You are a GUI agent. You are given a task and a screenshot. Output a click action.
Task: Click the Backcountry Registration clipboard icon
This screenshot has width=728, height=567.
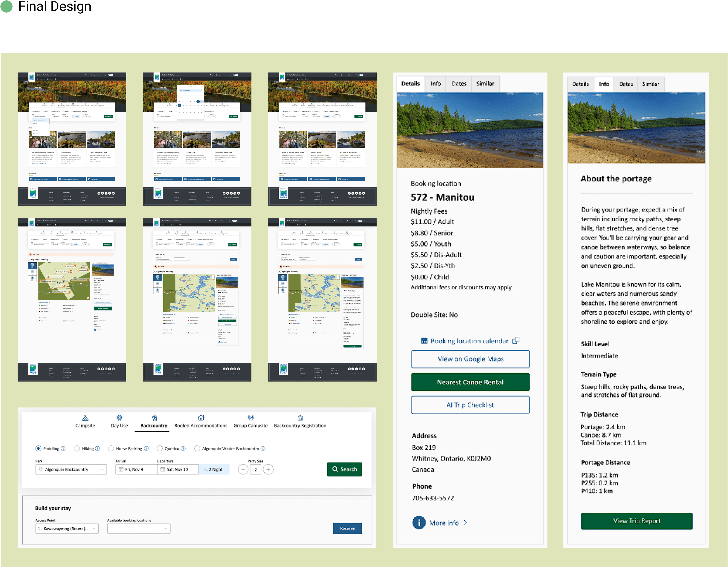click(300, 418)
